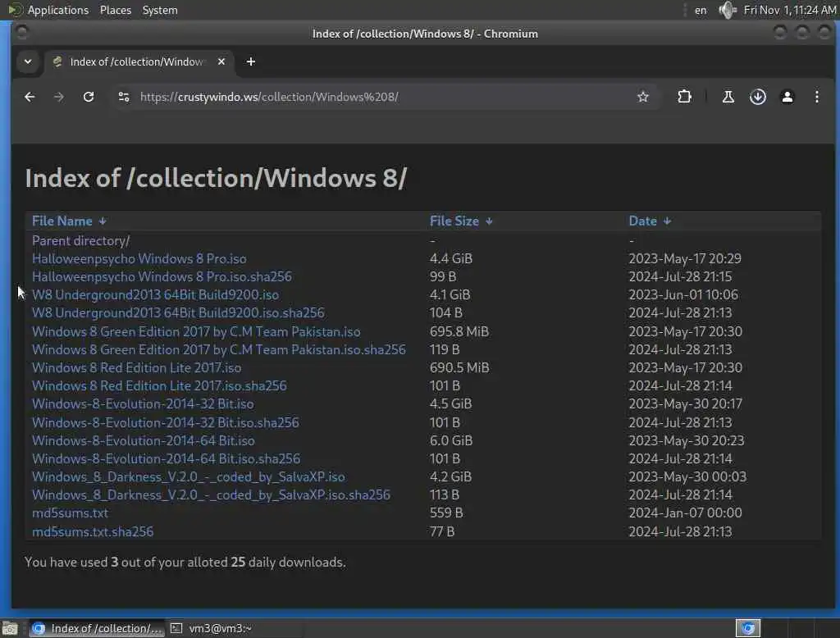Download Windows-8-Evolution-2014-32 Bit.iso

tap(143, 404)
